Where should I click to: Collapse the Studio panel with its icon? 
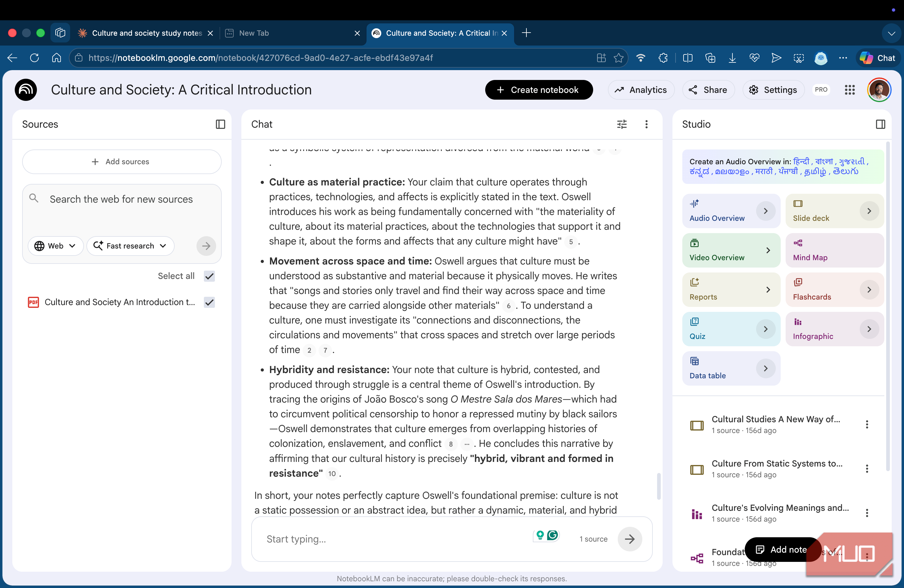coord(880,124)
